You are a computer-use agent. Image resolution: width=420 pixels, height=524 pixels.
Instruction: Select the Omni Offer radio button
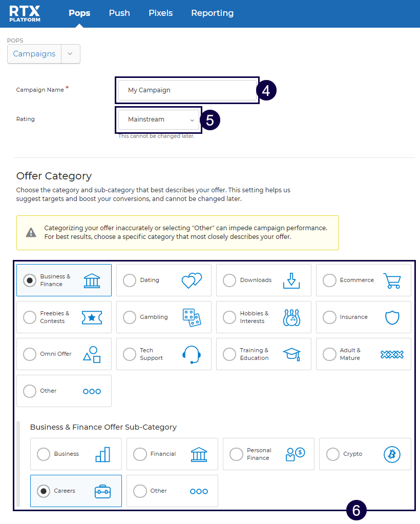coord(30,354)
